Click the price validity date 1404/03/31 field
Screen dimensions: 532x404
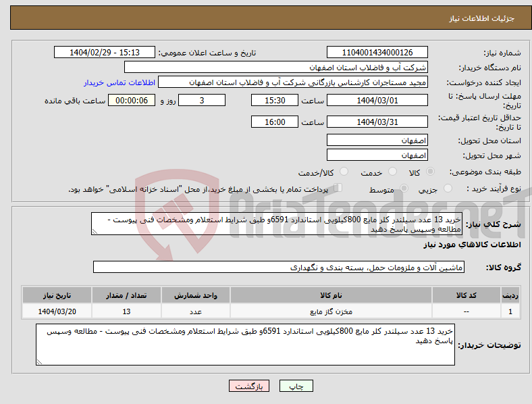pyautogui.click(x=377, y=122)
